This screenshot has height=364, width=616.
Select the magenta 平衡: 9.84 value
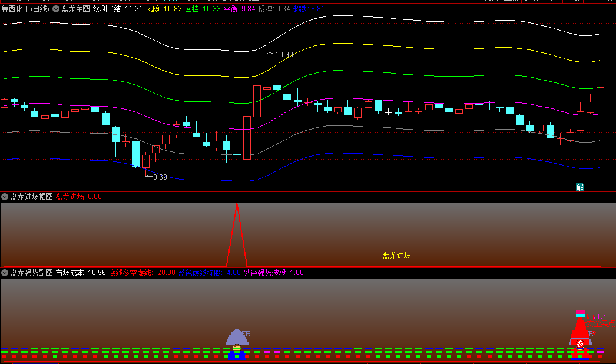[240, 9]
